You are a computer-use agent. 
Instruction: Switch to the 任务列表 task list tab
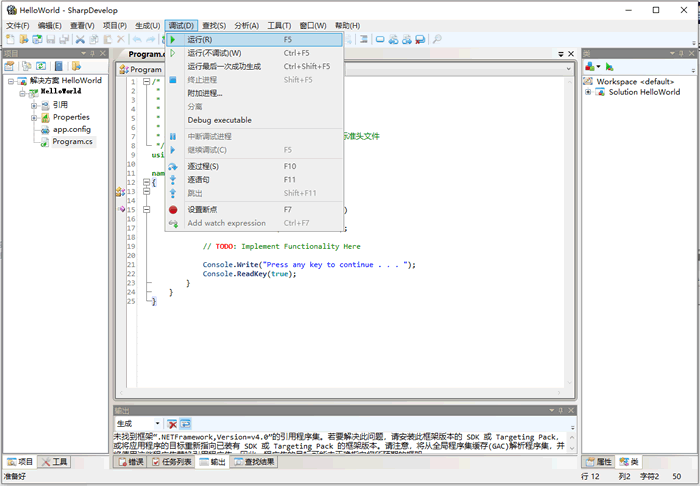(x=172, y=462)
